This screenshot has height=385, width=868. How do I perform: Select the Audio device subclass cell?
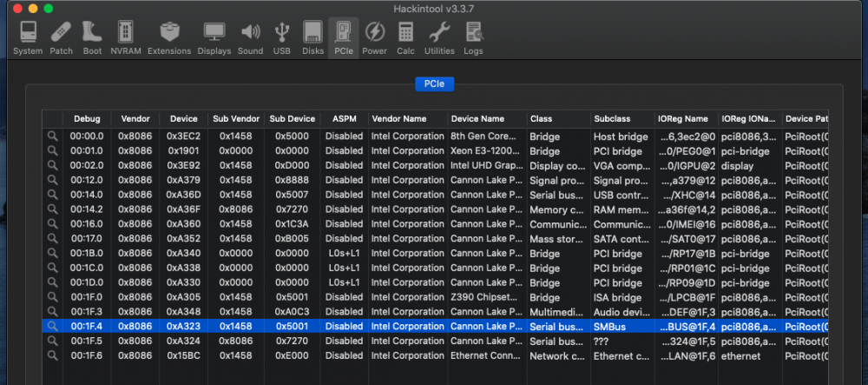tap(622, 311)
